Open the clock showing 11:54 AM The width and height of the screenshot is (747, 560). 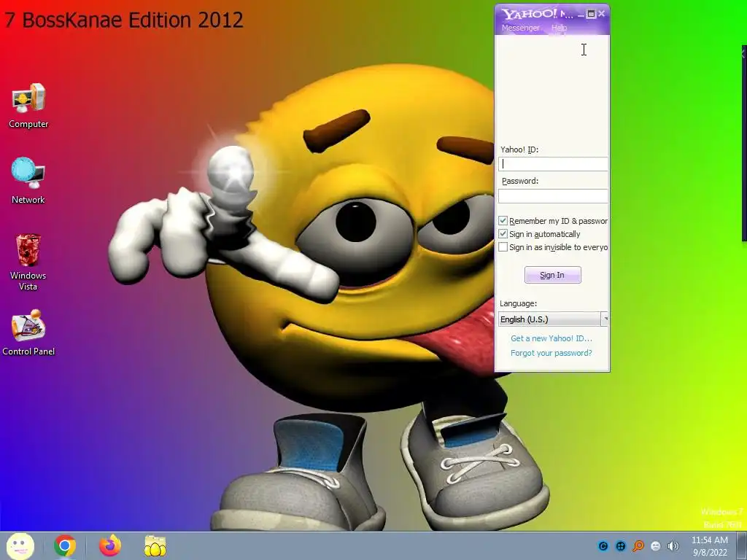point(710,546)
